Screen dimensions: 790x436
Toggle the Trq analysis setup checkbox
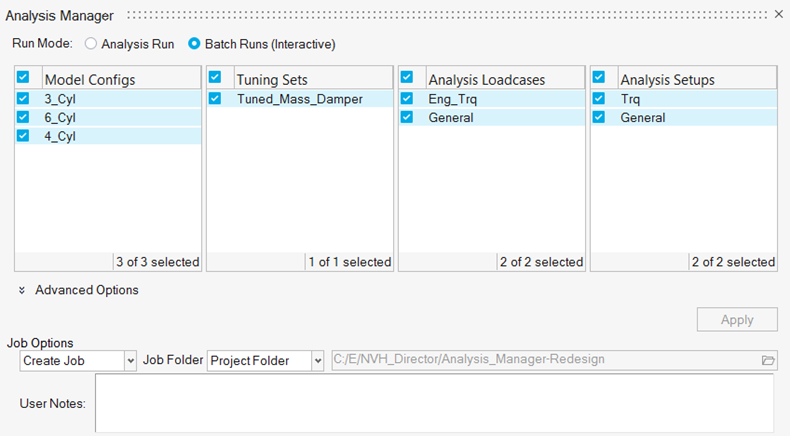[600, 99]
